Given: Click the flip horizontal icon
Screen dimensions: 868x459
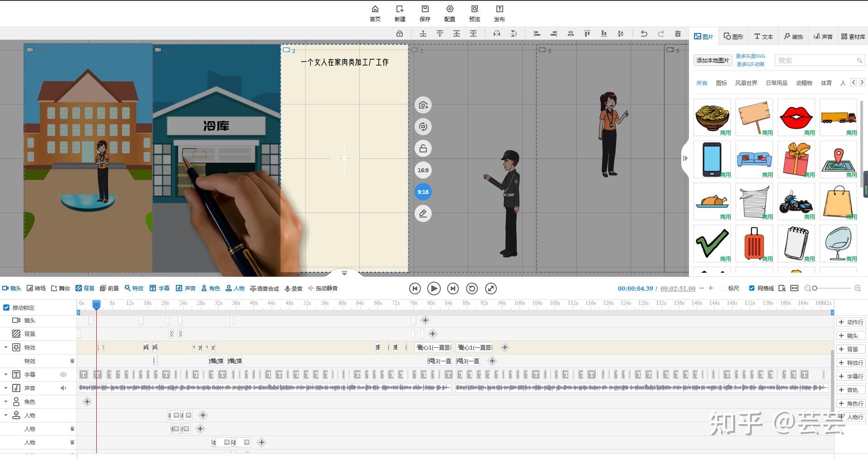Looking at the screenshot, I should pyautogui.click(x=496, y=33).
